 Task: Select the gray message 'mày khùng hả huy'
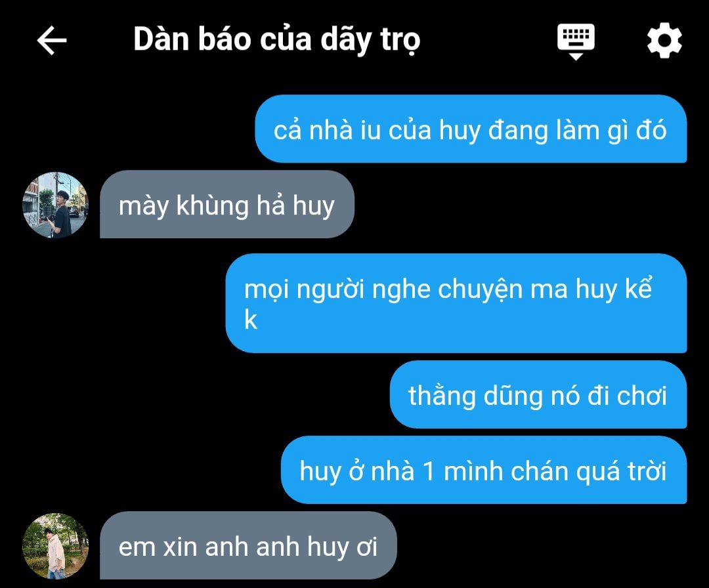(227, 204)
